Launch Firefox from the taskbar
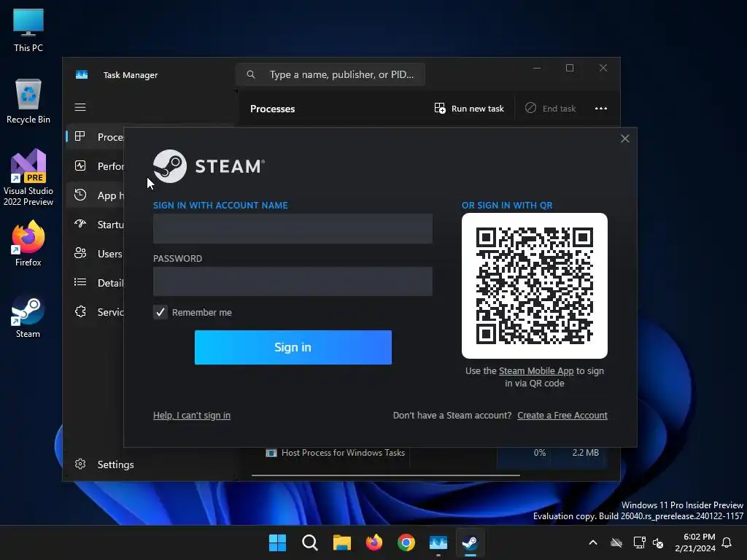 [x=374, y=542]
